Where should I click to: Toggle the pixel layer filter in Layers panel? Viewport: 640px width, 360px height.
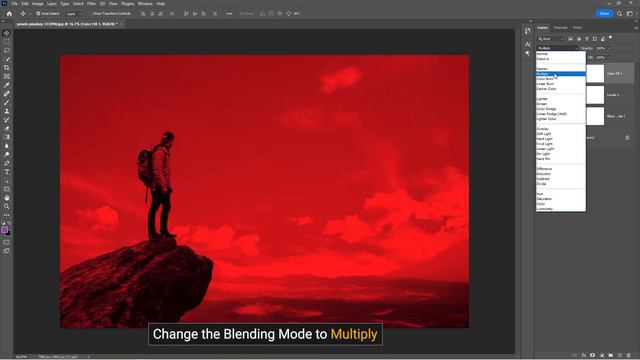coord(571,39)
